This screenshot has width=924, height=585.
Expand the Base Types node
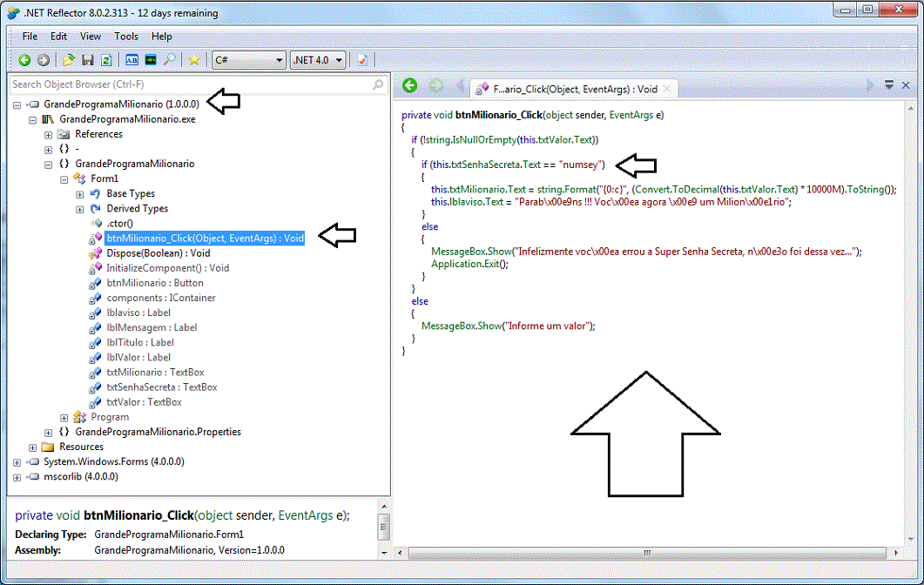pyautogui.click(x=79, y=194)
